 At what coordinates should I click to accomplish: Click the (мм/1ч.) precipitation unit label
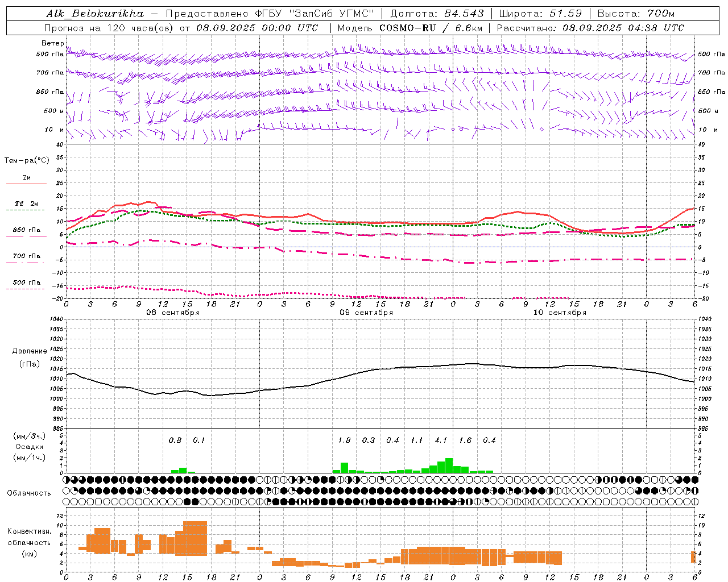coord(30,458)
